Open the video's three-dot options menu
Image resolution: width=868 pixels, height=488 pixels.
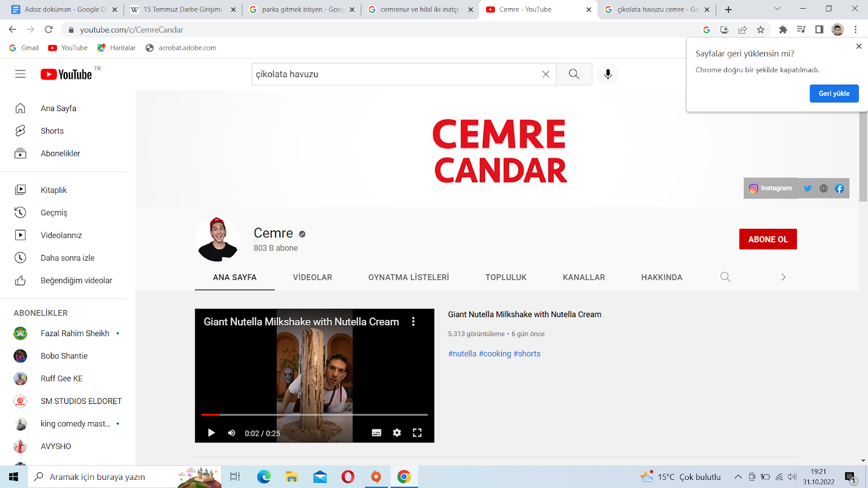[413, 322]
